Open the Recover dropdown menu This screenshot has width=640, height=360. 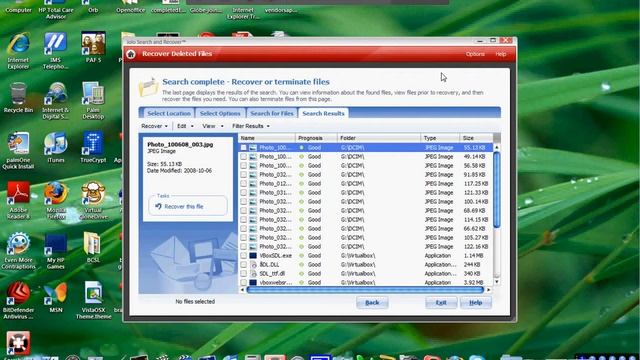(x=154, y=126)
